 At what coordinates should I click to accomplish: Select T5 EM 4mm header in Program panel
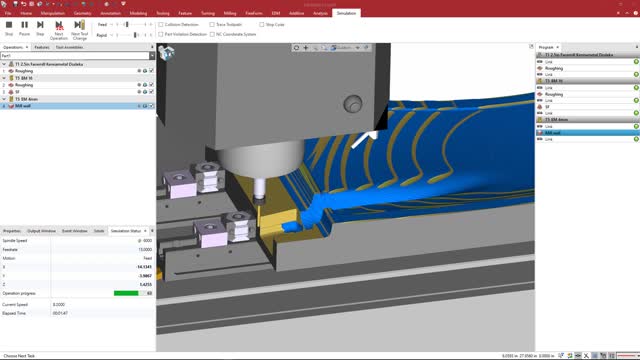(587, 120)
